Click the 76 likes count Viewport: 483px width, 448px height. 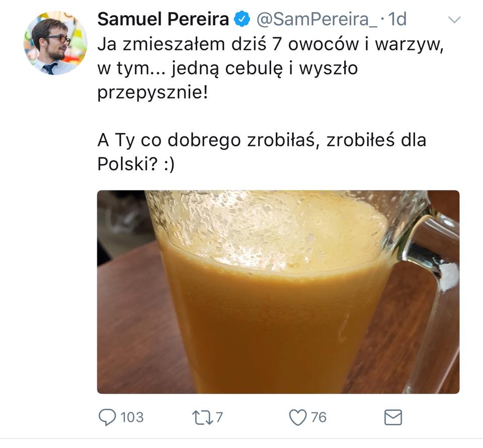tap(318, 417)
